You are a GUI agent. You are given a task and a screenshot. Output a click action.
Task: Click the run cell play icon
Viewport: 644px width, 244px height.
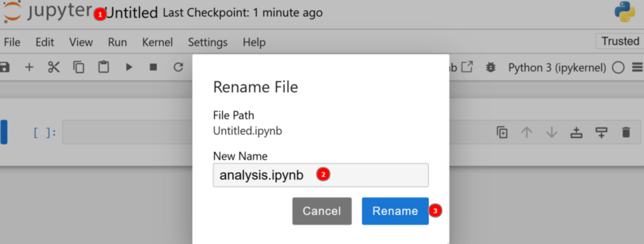pyautogui.click(x=128, y=67)
